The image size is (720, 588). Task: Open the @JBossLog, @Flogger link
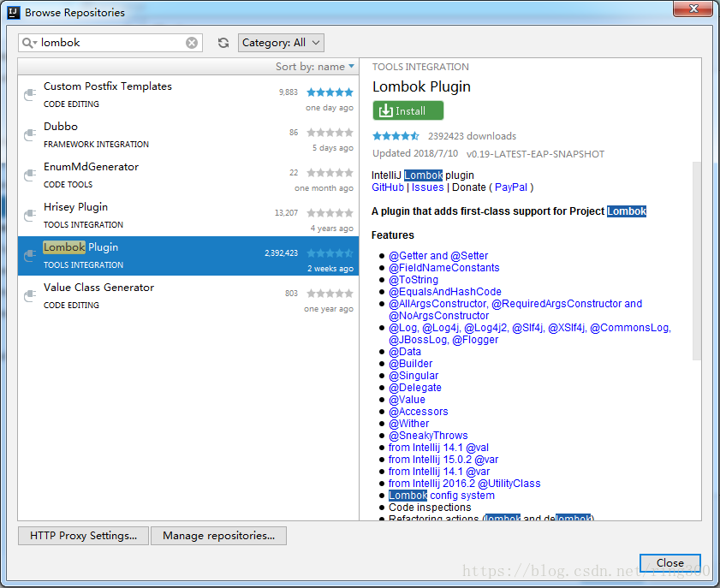pos(443,340)
